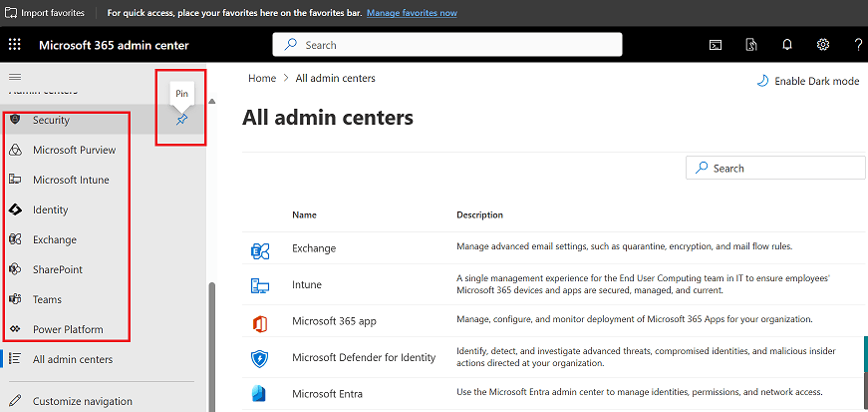Pin Security with the pin icon
This screenshot has height=412, width=868.
181,120
